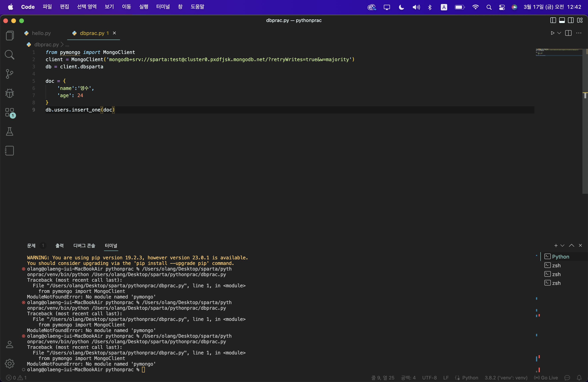Open Wi-Fi menu bar status
This screenshot has width=588, height=382.
[475, 7]
